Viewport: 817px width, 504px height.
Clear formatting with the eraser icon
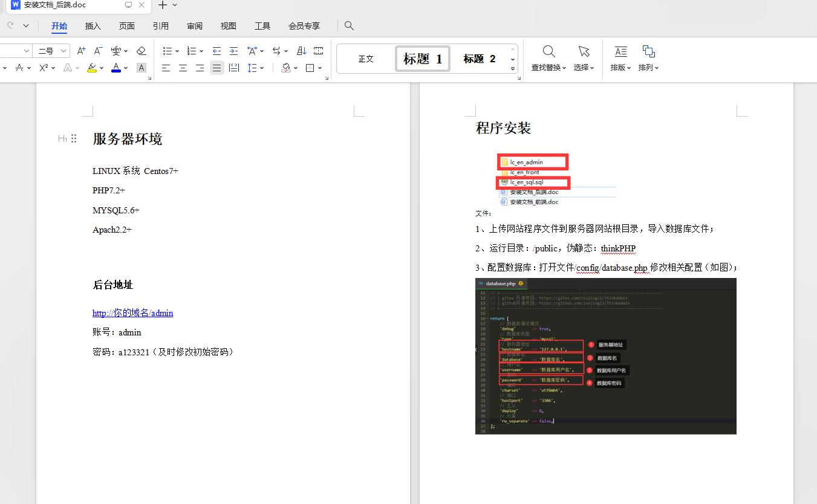coord(141,51)
